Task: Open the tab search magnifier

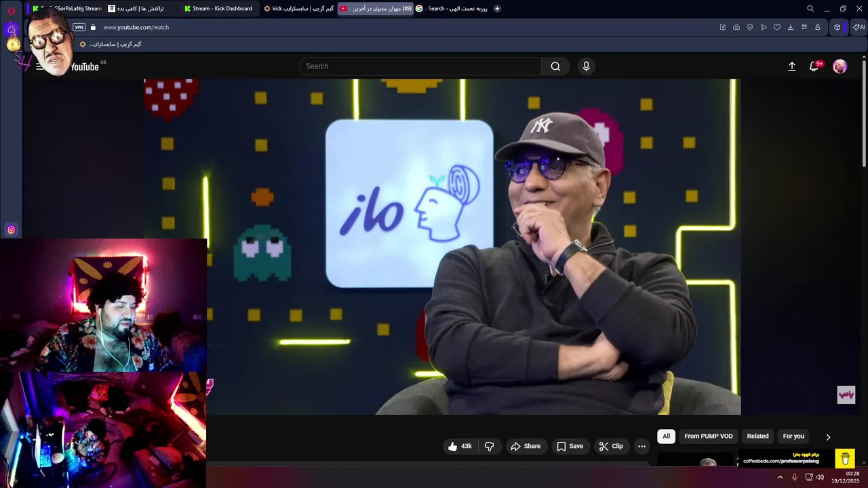Action: tap(810, 9)
